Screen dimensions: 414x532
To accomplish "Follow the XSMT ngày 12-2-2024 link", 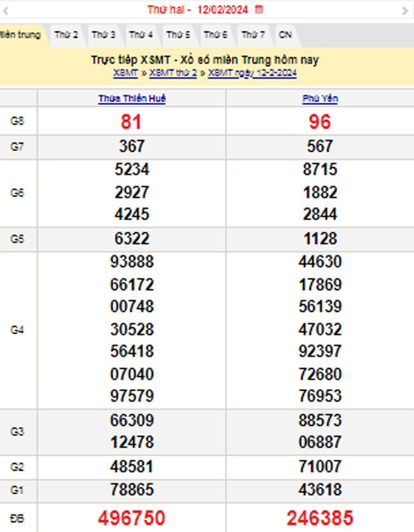I will coord(252,73).
